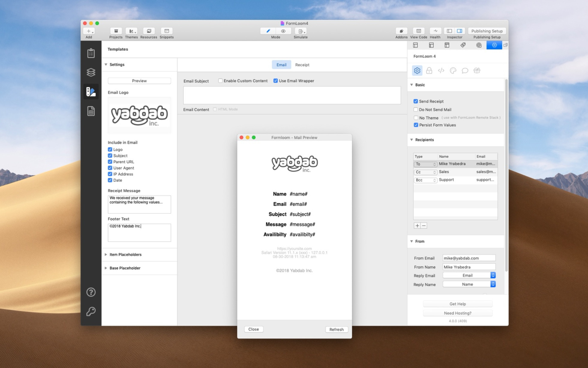
Task: Uncheck the Send Receipt checkbox
Action: pos(416,101)
